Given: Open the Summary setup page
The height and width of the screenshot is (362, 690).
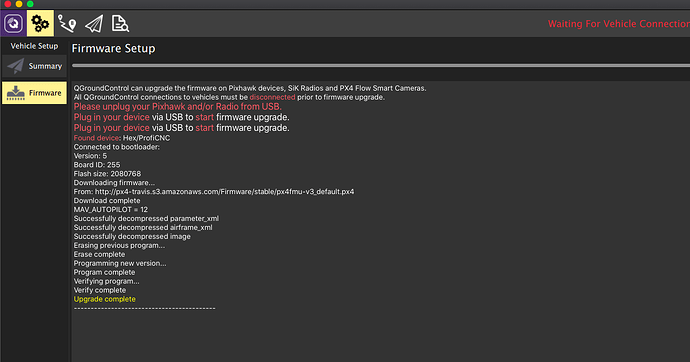Looking at the screenshot, I should 34,66.
